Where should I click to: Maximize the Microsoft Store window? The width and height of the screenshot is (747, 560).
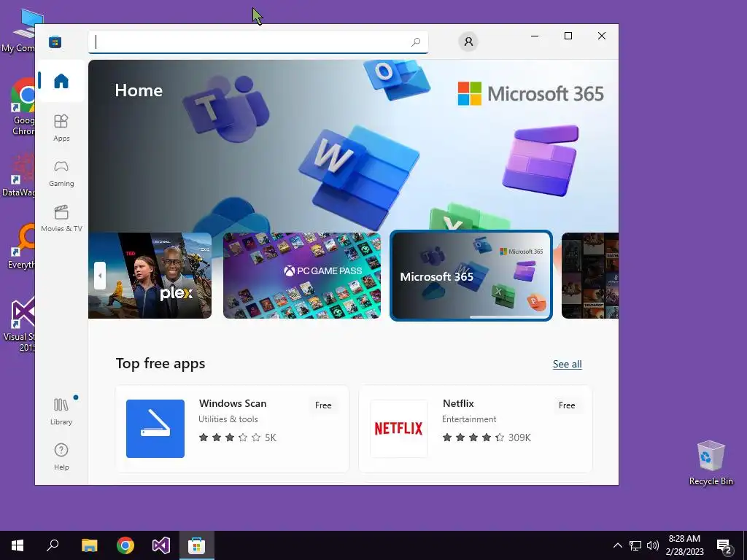[x=568, y=36]
